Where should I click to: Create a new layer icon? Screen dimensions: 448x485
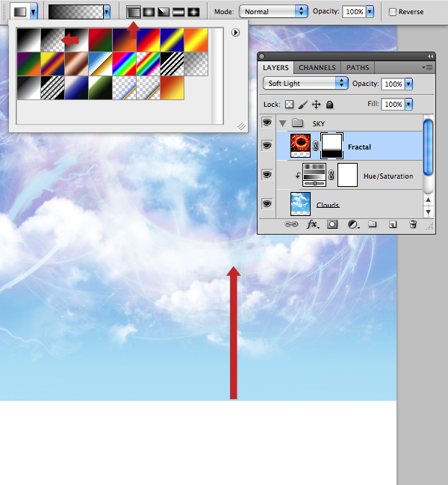coord(393,224)
